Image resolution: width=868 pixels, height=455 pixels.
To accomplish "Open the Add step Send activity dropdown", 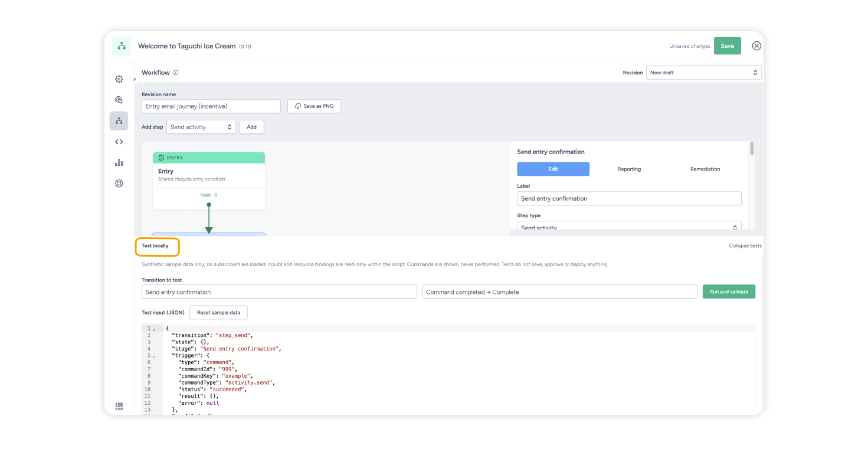I will click(x=201, y=127).
